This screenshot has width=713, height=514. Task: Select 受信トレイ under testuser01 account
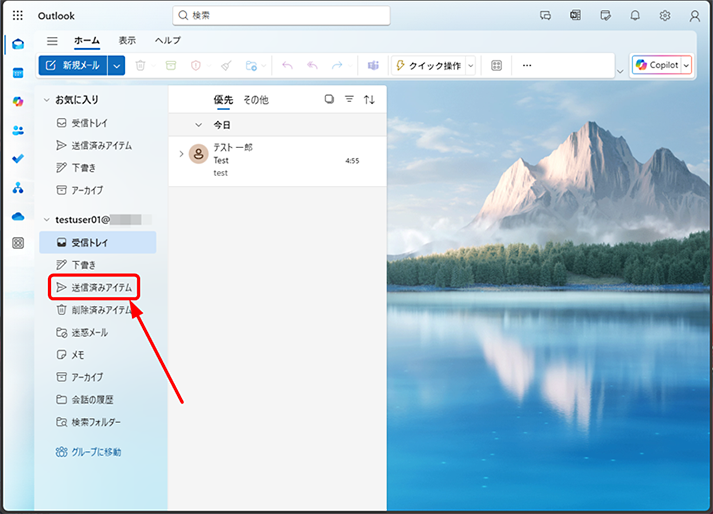tap(98, 242)
